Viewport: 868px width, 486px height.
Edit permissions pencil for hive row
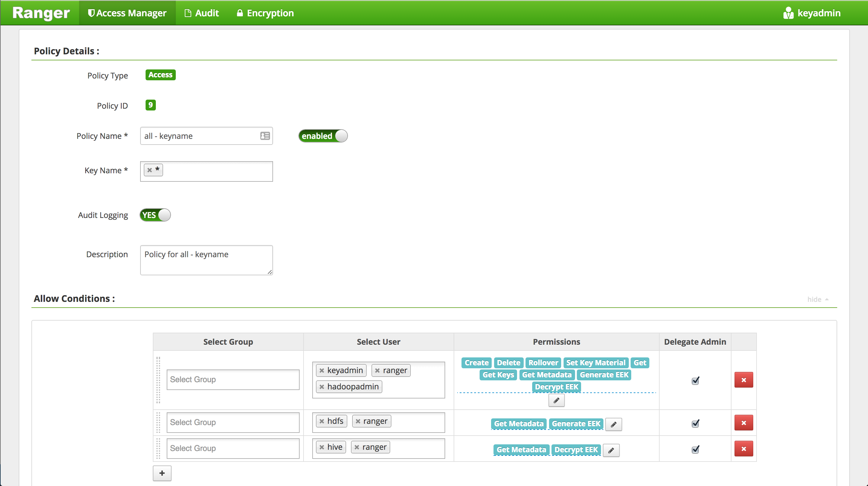611,450
